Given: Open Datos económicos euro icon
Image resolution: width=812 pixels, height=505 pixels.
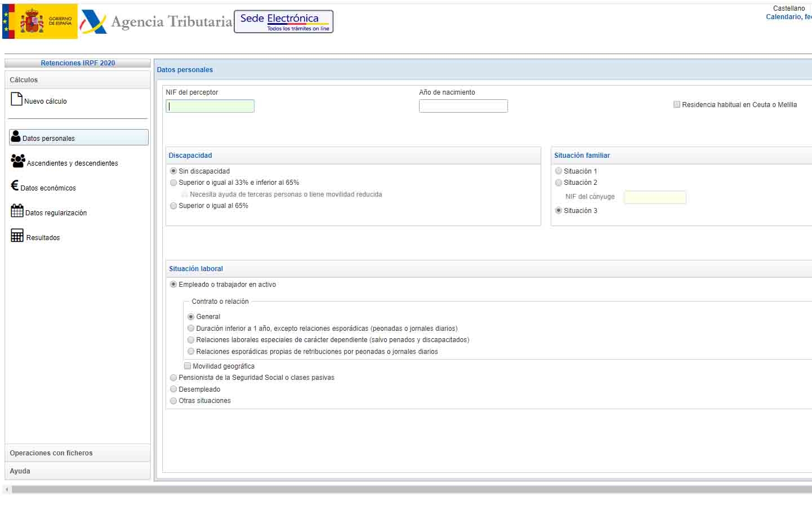Looking at the screenshot, I should pyautogui.click(x=15, y=186).
